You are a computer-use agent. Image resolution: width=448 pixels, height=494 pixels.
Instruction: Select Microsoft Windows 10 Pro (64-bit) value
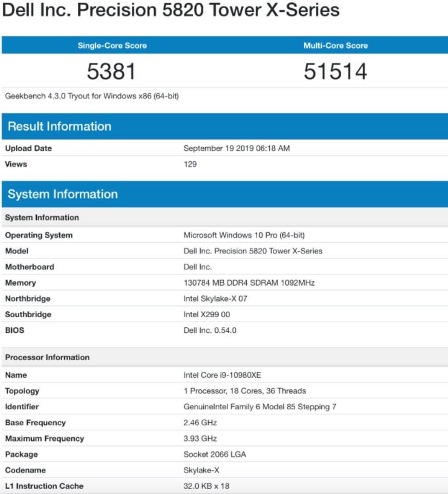point(244,235)
